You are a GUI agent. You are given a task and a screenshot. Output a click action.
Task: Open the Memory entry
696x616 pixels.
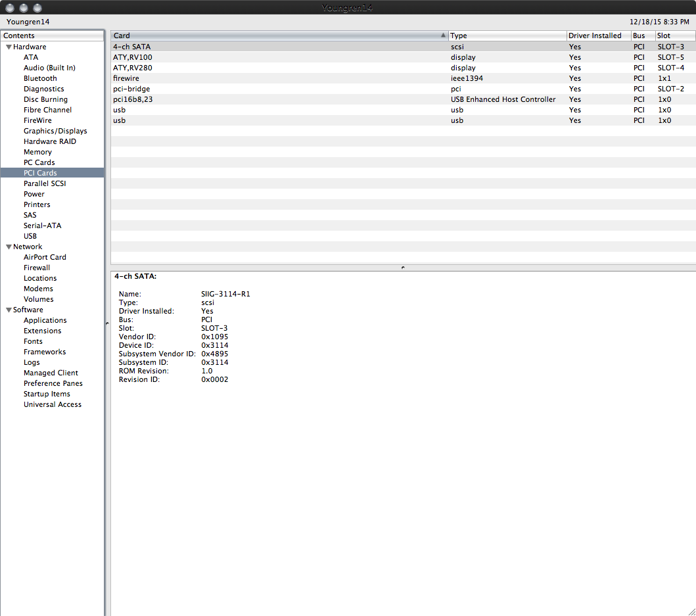point(37,152)
